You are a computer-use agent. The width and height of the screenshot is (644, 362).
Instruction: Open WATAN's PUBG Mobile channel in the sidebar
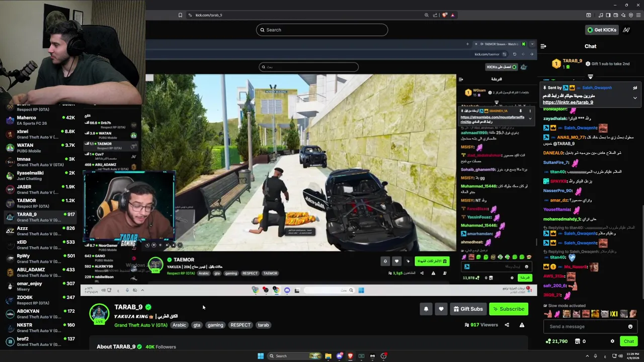pyautogui.click(x=40, y=148)
